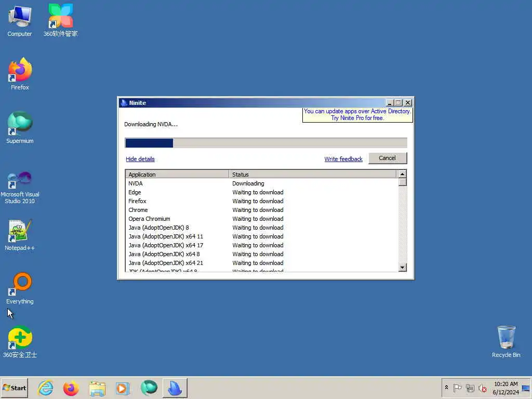Open the Computer desktop icon
Viewport: 532px width, 399px height.
[20, 20]
